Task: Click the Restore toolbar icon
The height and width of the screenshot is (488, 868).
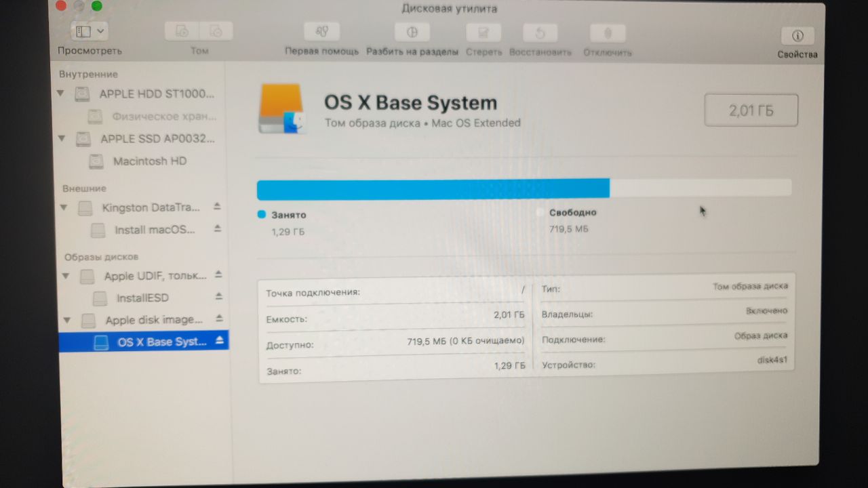Action: click(x=540, y=33)
